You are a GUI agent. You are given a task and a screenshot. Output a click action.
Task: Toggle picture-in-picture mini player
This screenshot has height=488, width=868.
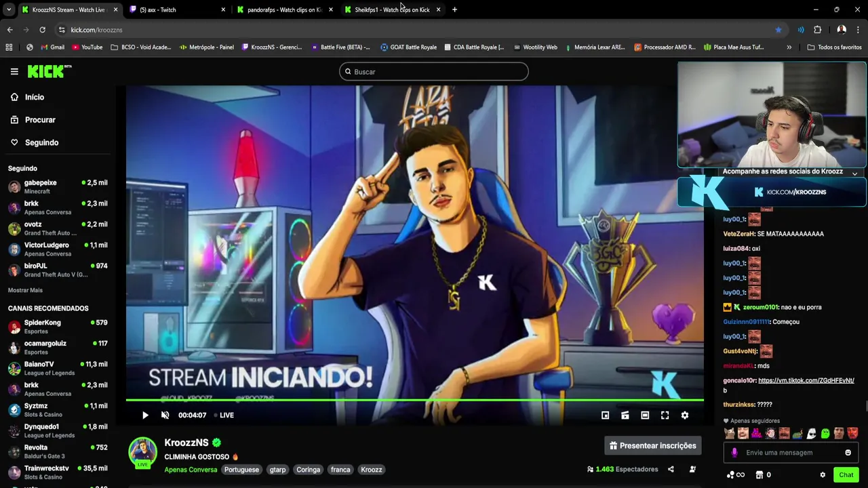[x=606, y=415]
